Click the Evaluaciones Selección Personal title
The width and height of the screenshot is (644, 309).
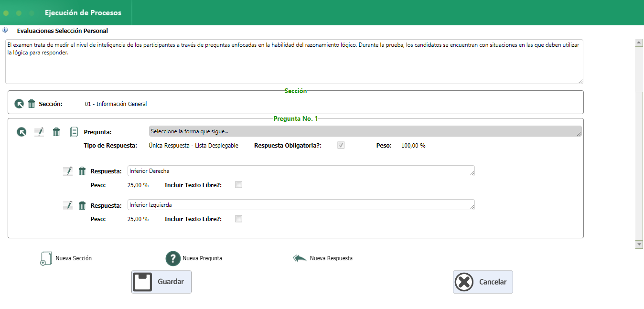click(62, 31)
